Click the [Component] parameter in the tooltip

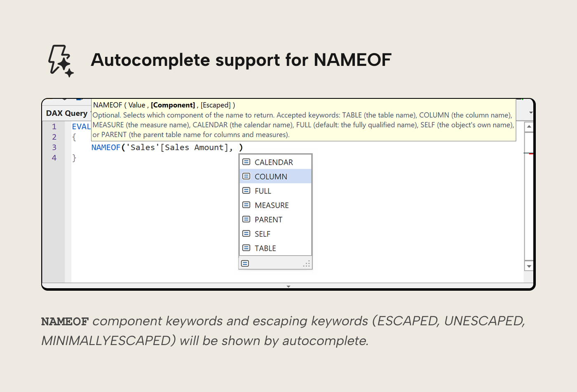pyautogui.click(x=173, y=105)
